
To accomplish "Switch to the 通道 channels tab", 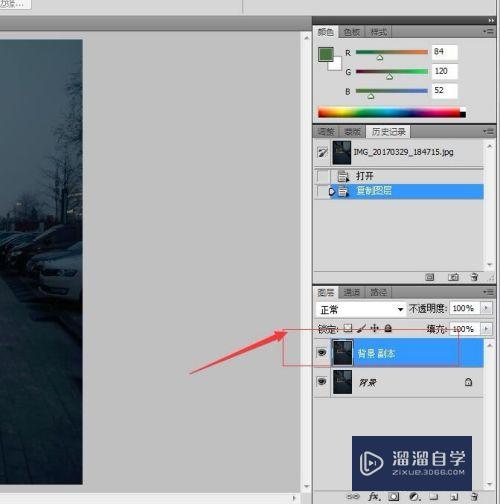I will pos(352,293).
